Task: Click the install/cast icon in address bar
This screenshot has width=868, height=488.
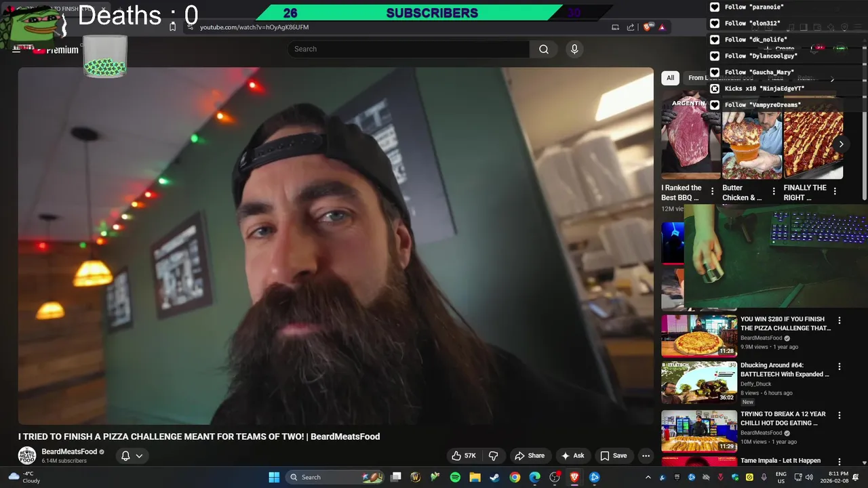Action: click(x=615, y=27)
